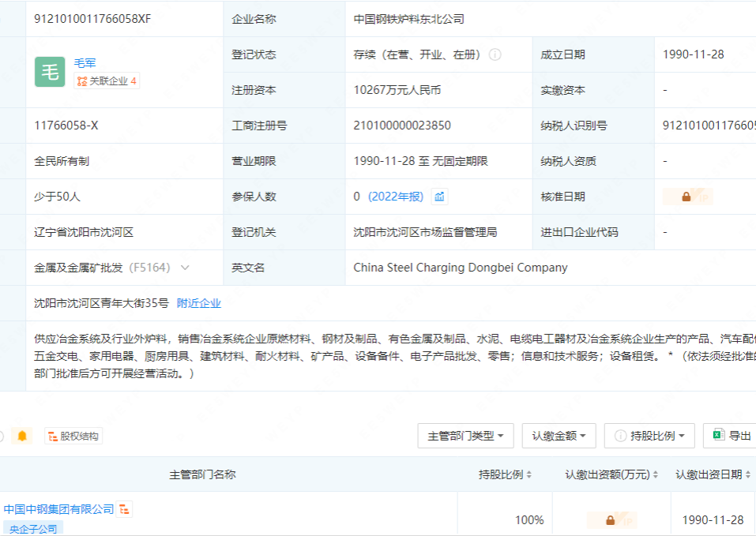Viewport: 756px width, 536px height.
Task: Click the locked 认缴出资额 value
Action: pyautogui.click(x=611, y=520)
